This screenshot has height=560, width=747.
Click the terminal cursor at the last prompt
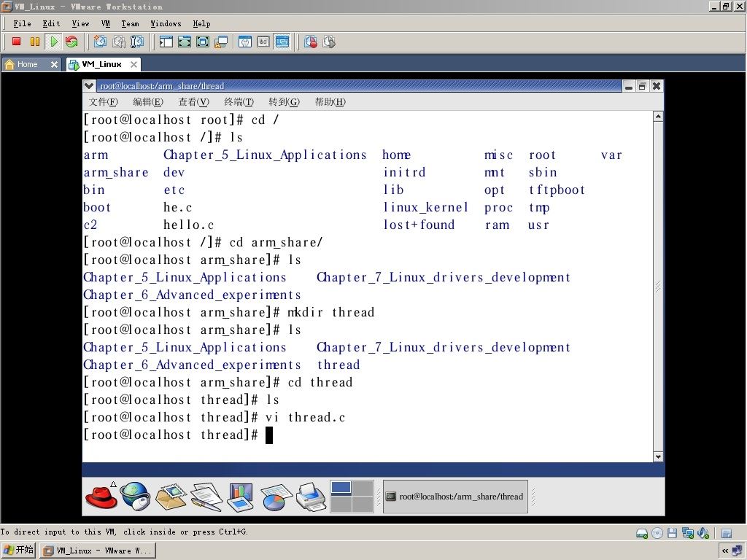[x=269, y=435]
